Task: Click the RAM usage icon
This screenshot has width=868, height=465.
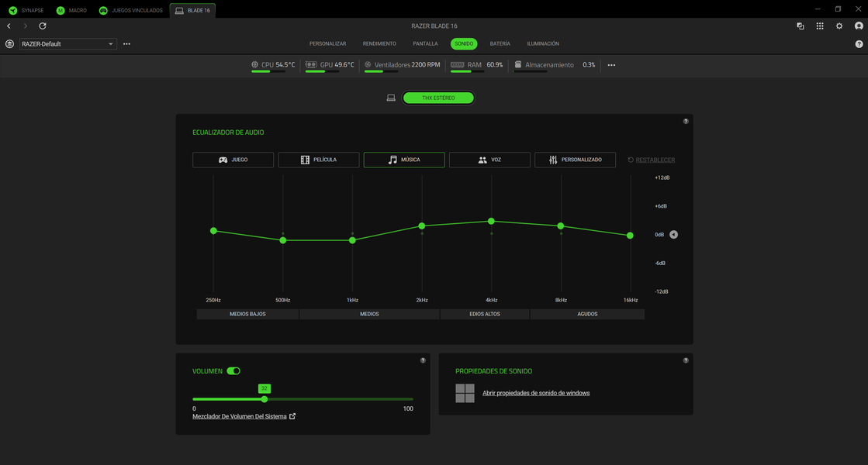Action: point(457,64)
